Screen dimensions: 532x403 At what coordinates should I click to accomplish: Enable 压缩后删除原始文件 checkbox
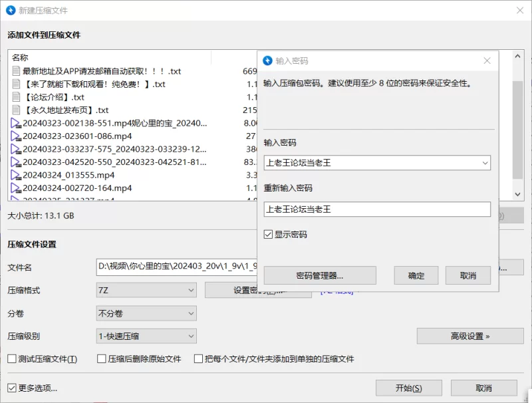(x=102, y=358)
